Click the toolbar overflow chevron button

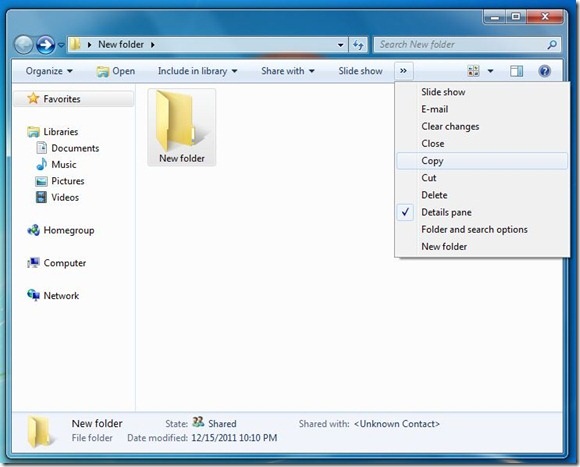(x=404, y=71)
